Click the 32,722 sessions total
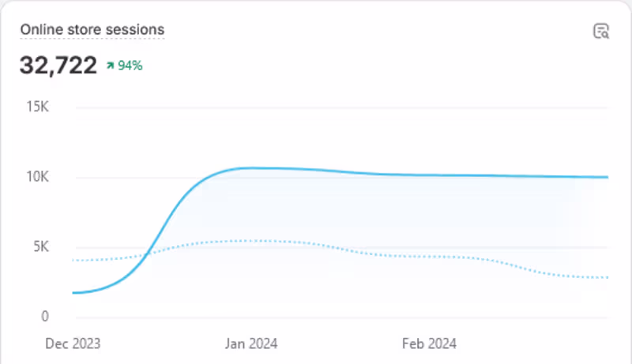The width and height of the screenshot is (632, 364). [58, 66]
